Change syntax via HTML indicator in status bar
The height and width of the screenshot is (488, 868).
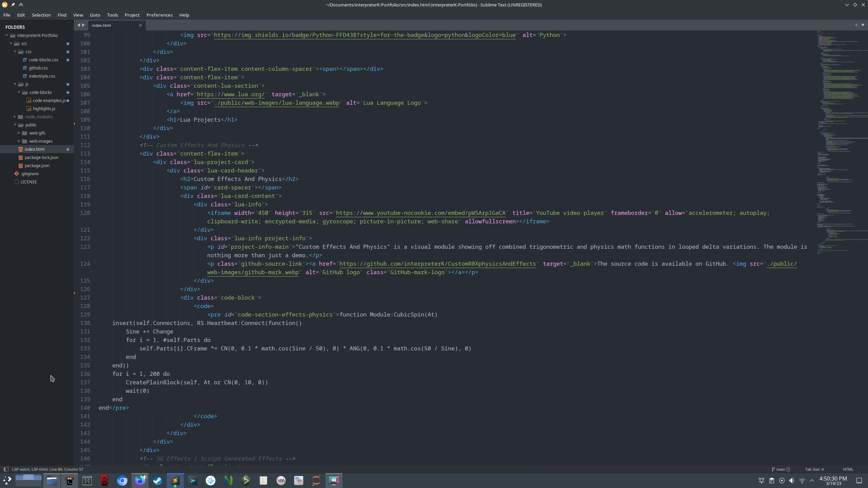[848, 469]
